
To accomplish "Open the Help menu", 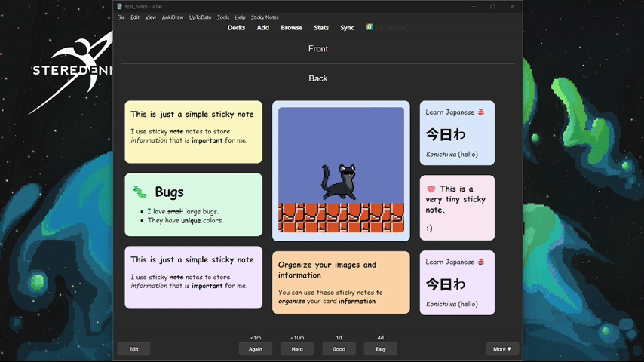I will tap(240, 17).
